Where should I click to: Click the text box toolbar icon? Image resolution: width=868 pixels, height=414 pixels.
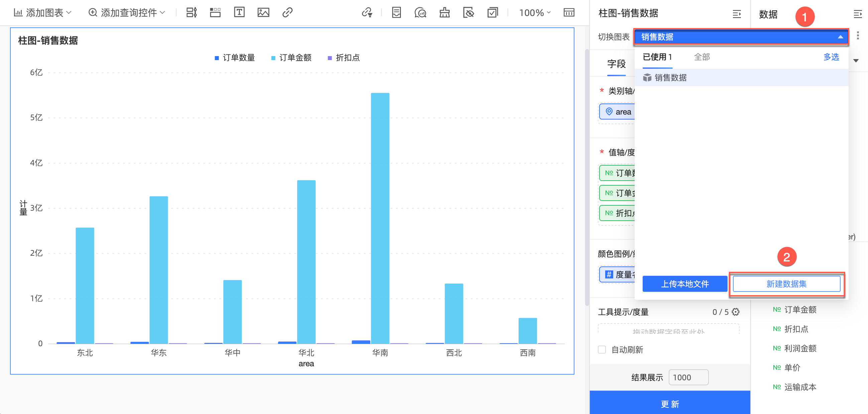(239, 13)
